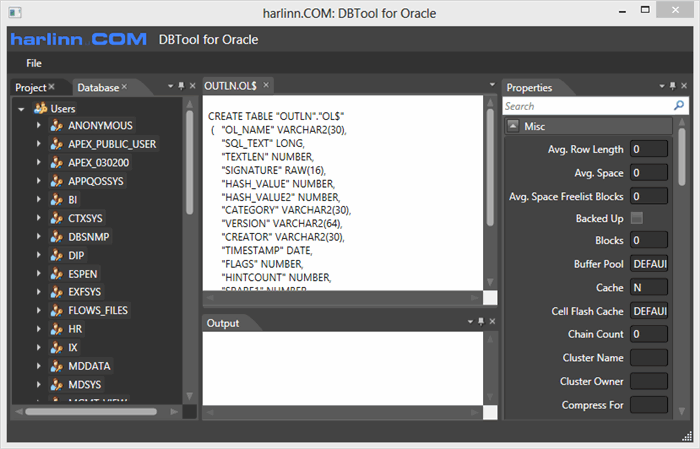Open the document tabs list dropdown

(x=492, y=84)
